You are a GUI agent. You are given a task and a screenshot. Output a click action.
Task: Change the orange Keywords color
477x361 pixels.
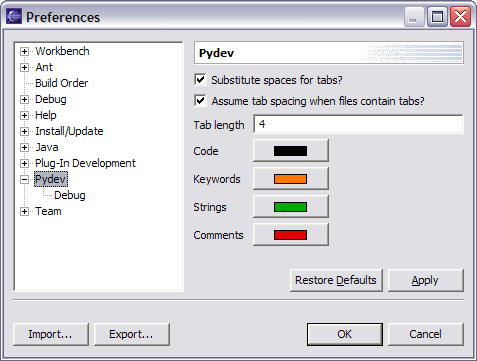pyautogui.click(x=291, y=179)
